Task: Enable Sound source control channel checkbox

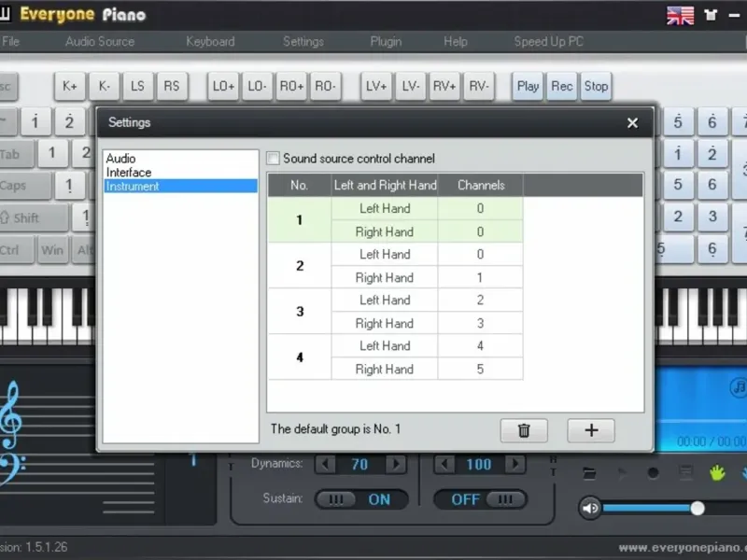Action: [273, 158]
